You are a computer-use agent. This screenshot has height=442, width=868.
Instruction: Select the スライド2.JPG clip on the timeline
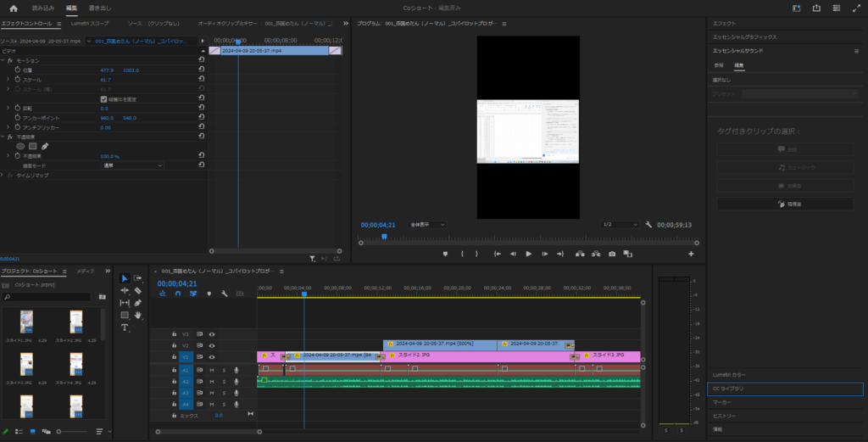click(x=475, y=356)
